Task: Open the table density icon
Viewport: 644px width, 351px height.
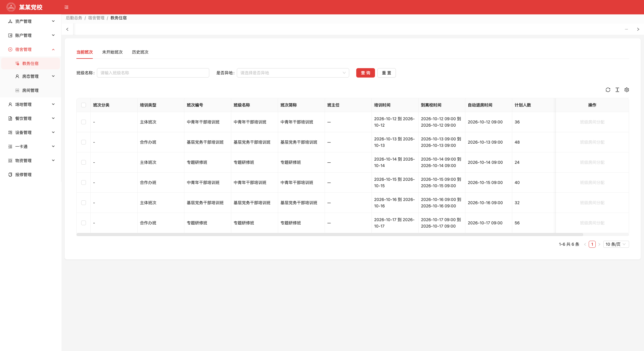Action: [x=617, y=90]
